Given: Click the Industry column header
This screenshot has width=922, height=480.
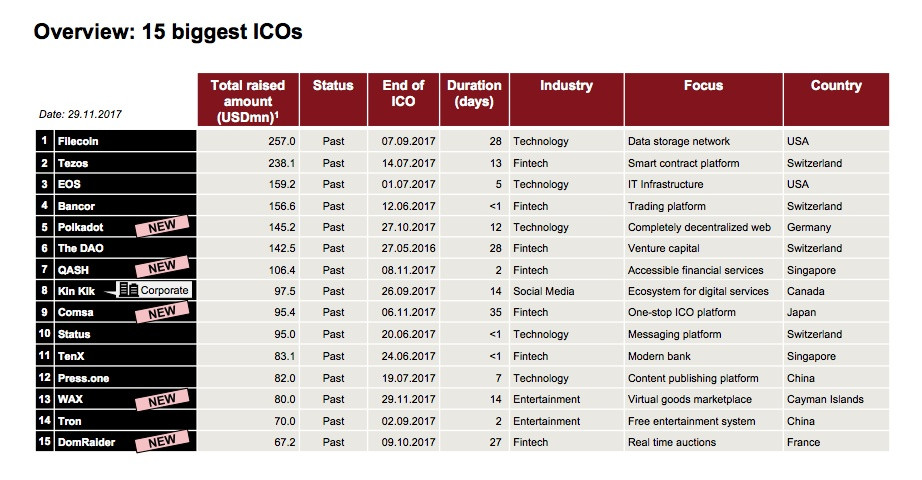Looking at the screenshot, I should pos(567,100).
